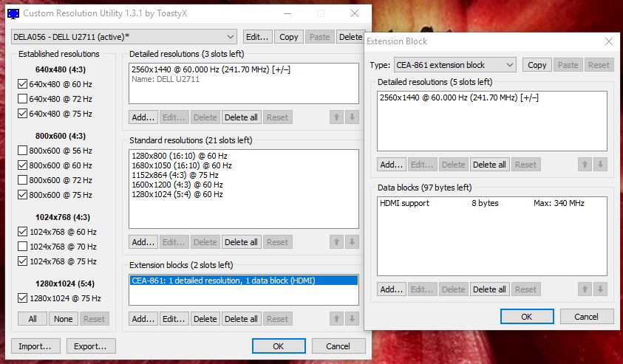Select the HDMI support data block row
The width and height of the screenshot is (623, 364).
(491, 203)
